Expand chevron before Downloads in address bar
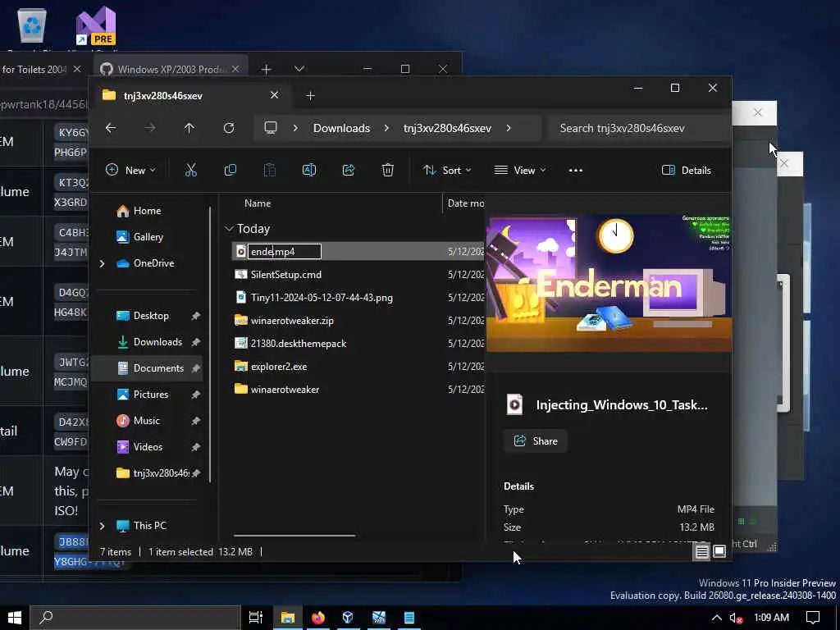The image size is (840, 630). (x=295, y=128)
